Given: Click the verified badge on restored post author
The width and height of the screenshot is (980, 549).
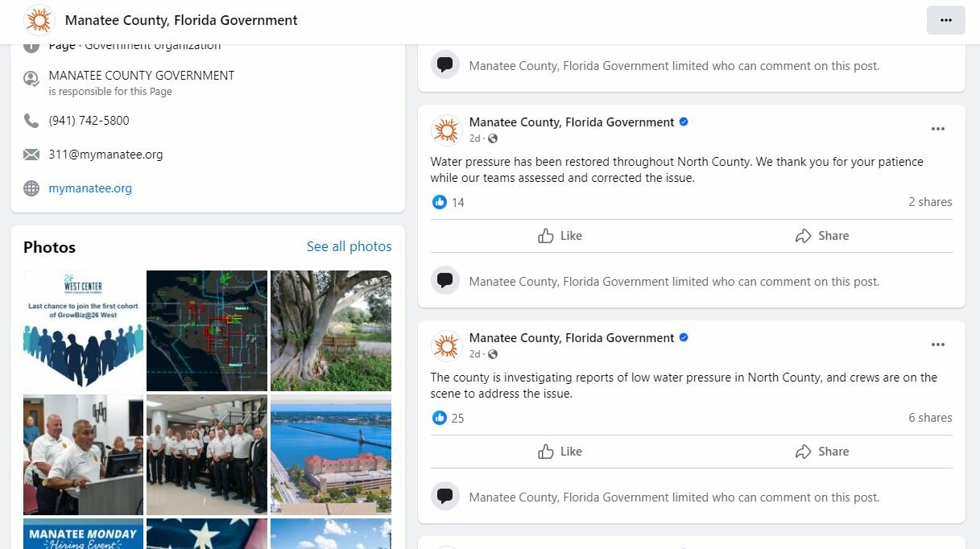Looking at the screenshot, I should 684,122.
